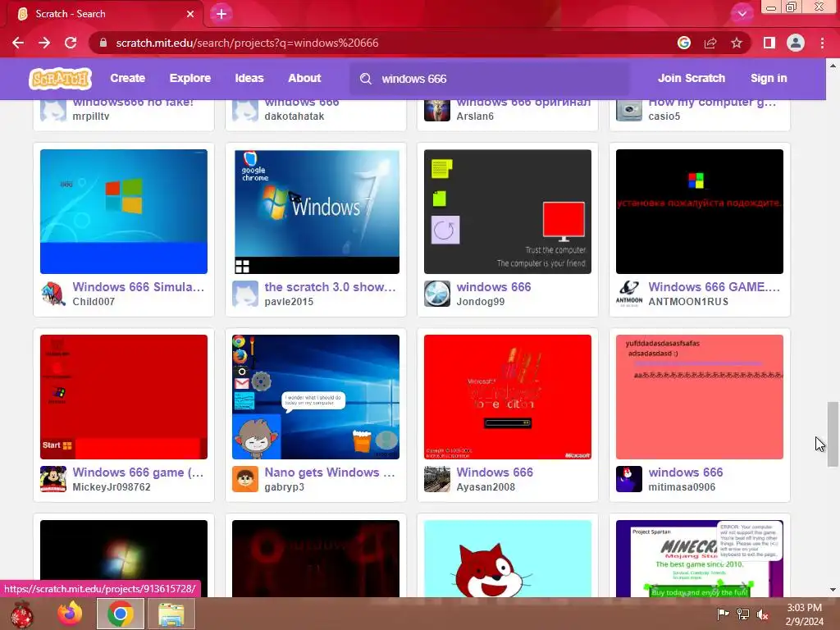Screen dimensions: 840x630
Task: Open project titled Windows 666 Simula...
Action: (x=138, y=287)
